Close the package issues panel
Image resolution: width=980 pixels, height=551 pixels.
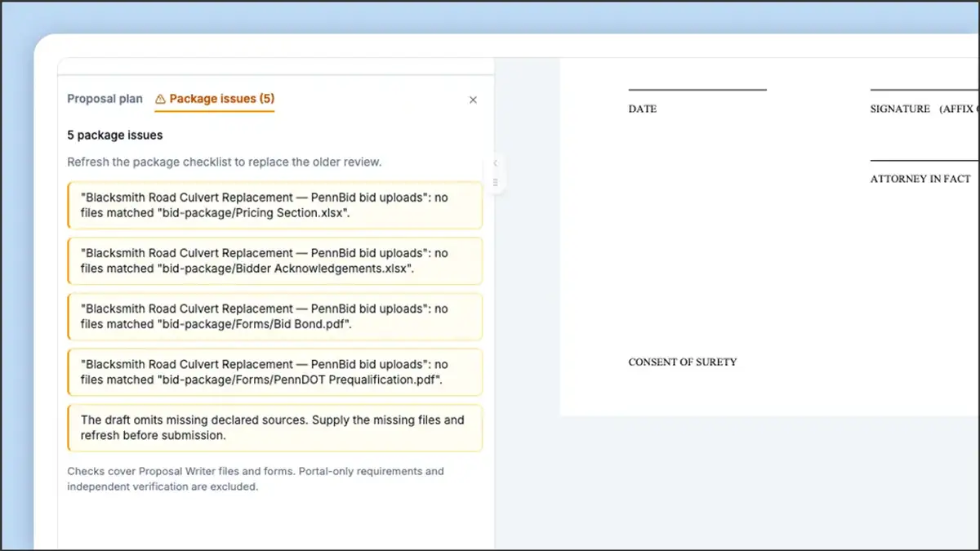pyautogui.click(x=473, y=100)
